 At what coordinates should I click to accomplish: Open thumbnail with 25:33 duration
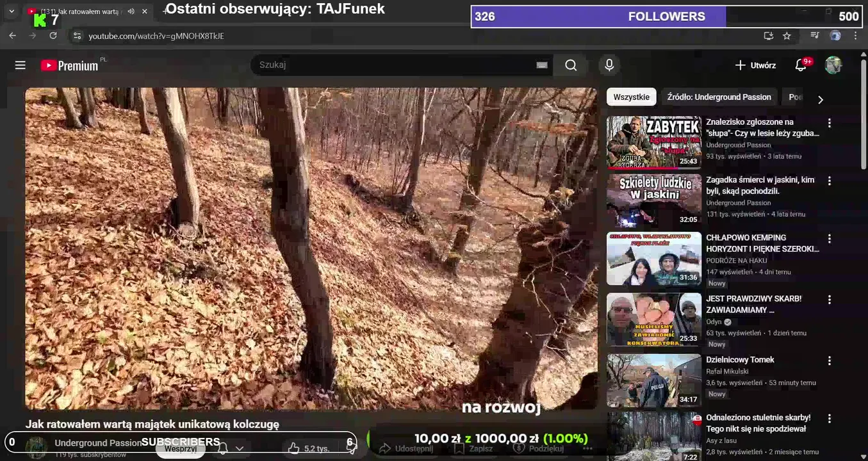click(x=654, y=319)
